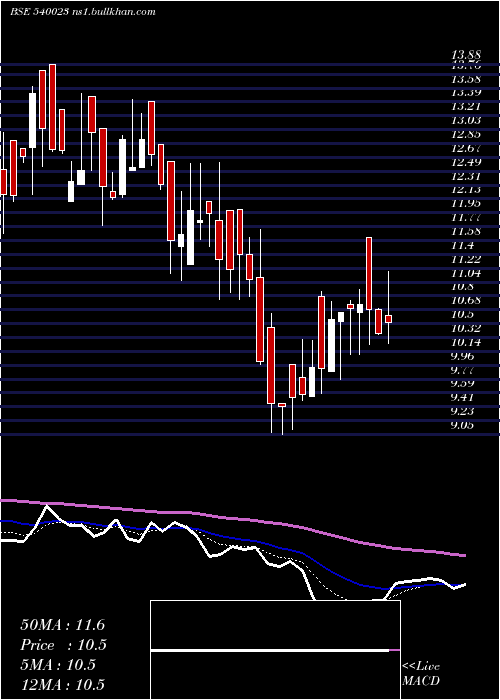
Task: Click the 11.77 price axis label
Action: point(466,217)
